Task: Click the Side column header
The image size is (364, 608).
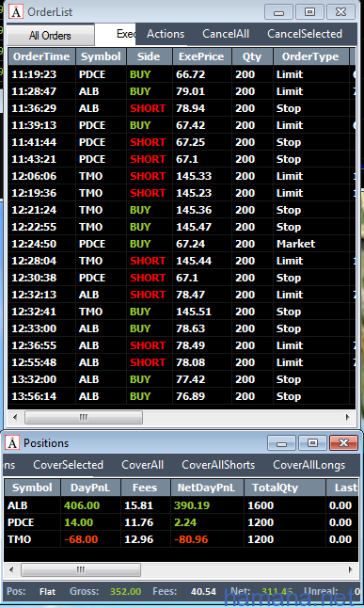Action: (150, 56)
